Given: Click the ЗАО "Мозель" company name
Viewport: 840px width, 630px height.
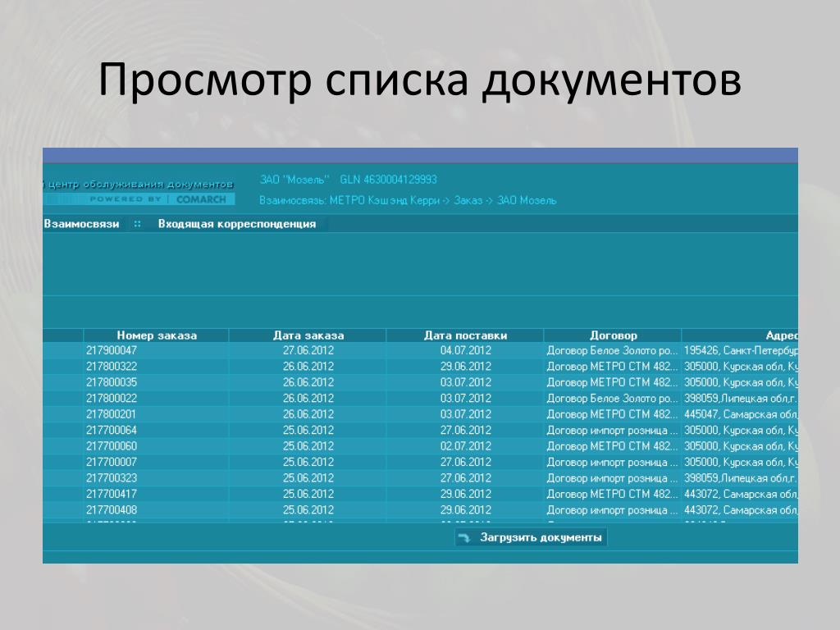Looking at the screenshot, I should (294, 180).
